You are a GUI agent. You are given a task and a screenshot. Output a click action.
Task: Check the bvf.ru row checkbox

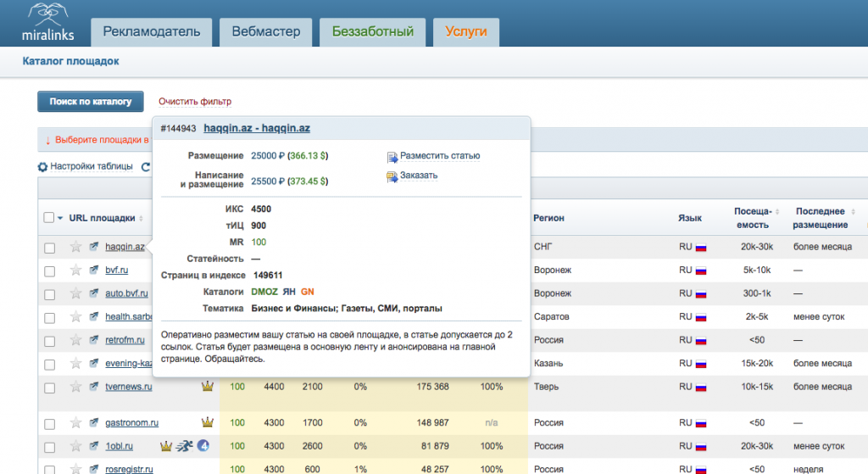[50, 271]
